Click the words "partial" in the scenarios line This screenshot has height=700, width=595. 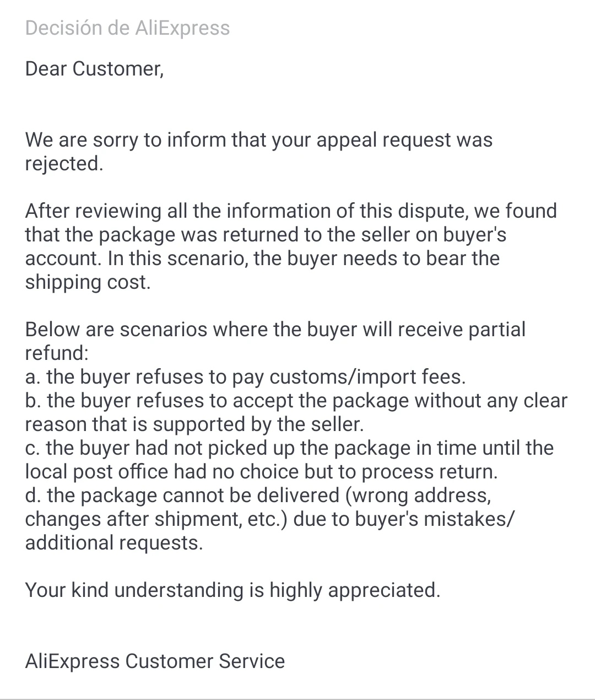tap(496, 330)
